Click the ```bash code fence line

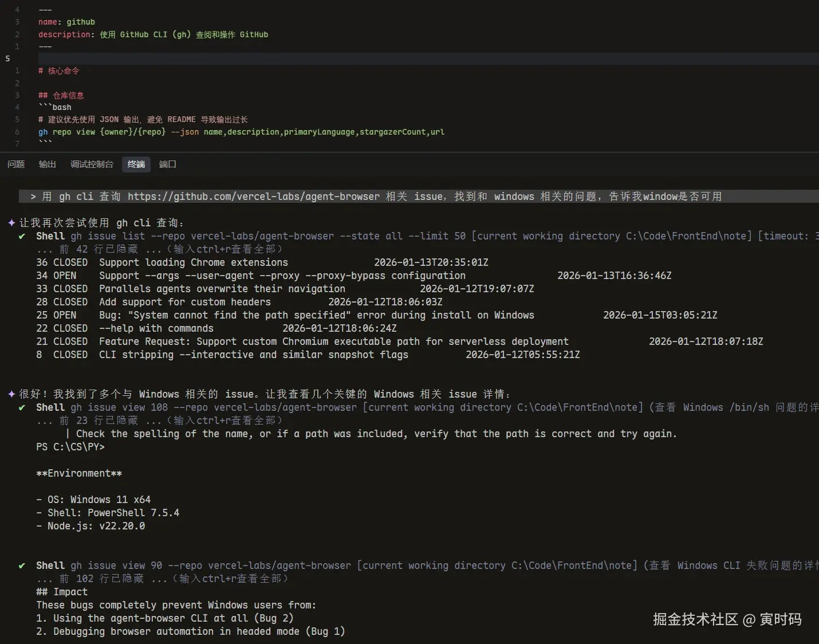click(x=55, y=107)
